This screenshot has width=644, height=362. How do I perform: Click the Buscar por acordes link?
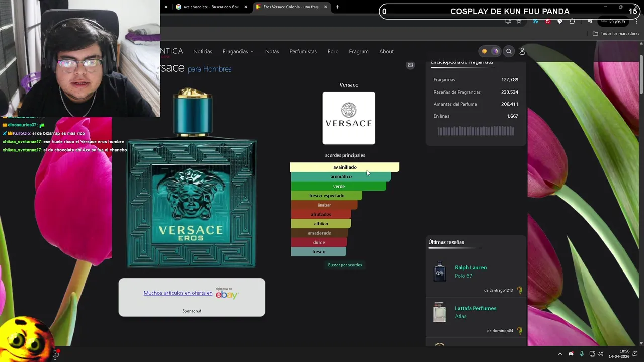tap(345, 265)
